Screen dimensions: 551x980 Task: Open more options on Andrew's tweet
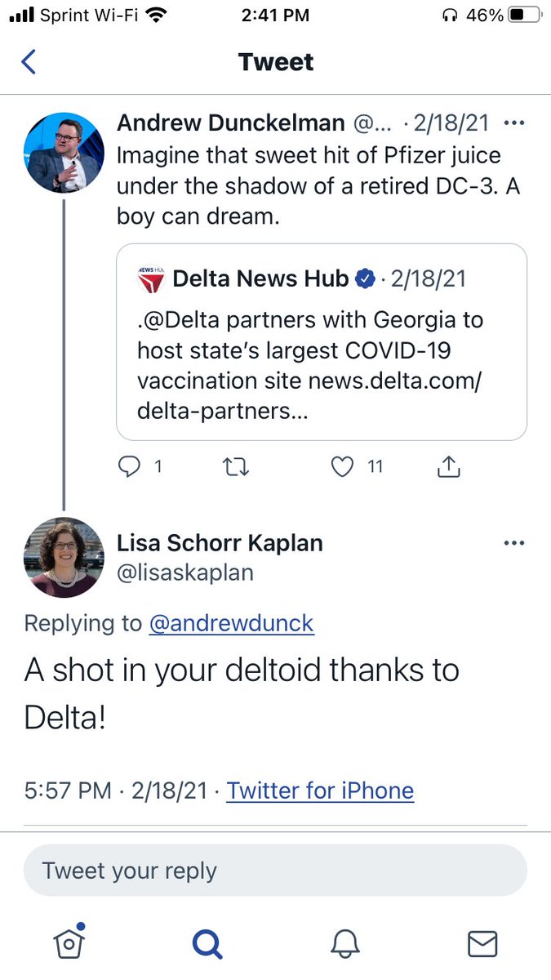click(514, 123)
